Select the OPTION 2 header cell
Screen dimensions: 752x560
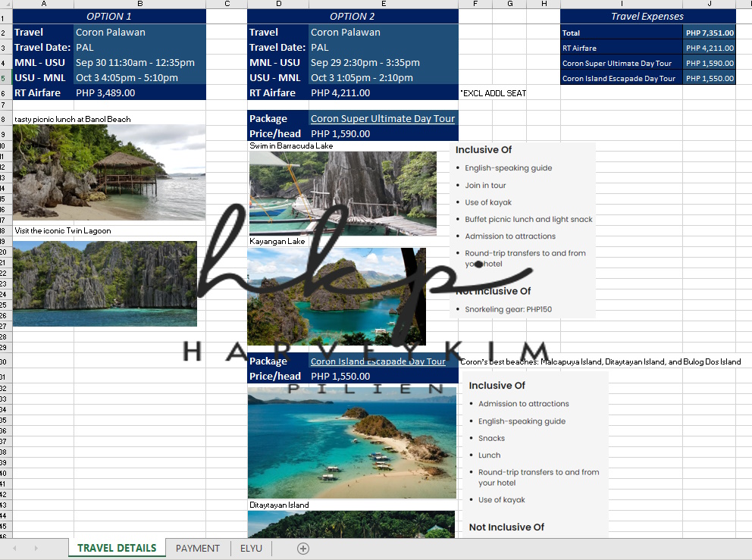pos(352,17)
